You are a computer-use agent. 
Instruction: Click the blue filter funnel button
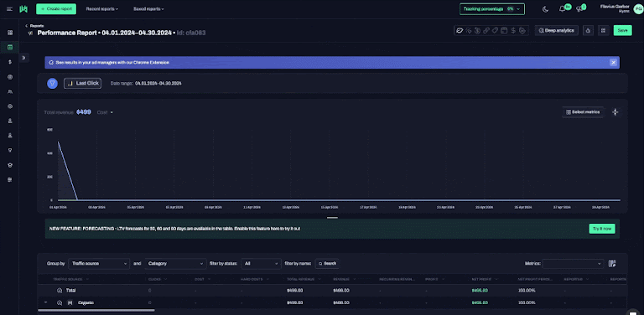click(52, 83)
